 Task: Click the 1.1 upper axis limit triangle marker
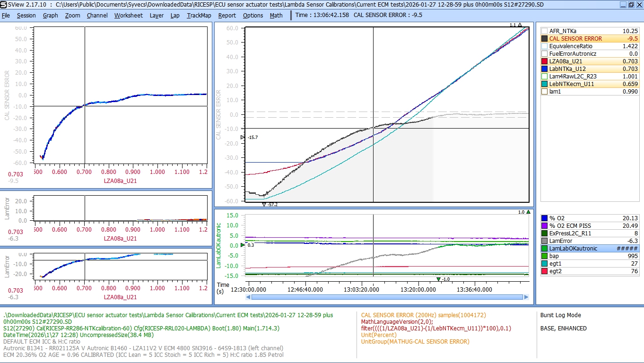pyautogui.click(x=520, y=25)
